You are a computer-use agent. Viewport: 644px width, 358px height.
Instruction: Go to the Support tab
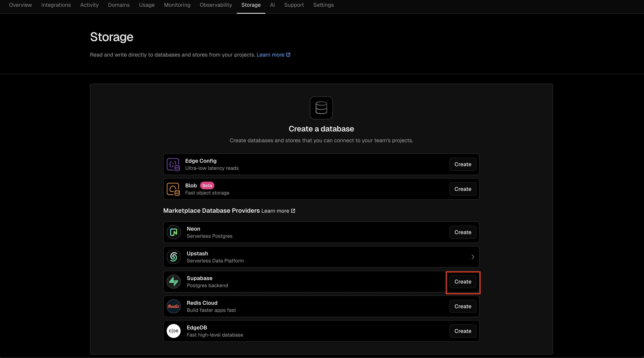[294, 5]
